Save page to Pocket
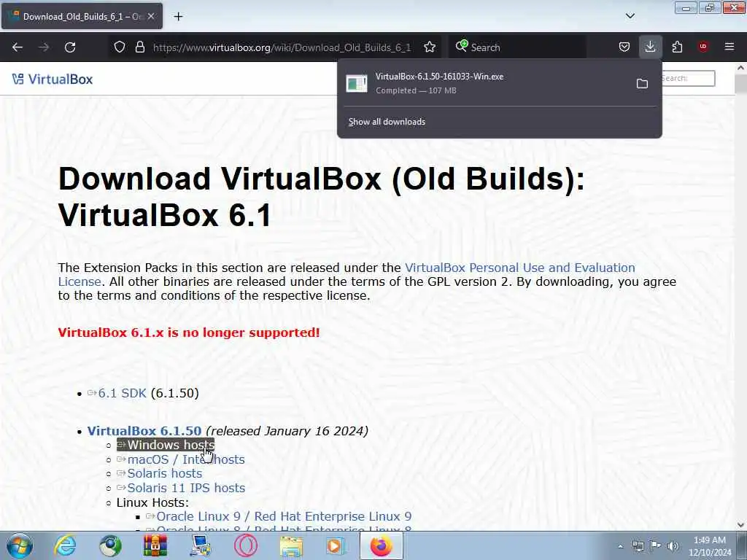Viewport: 747px width, 560px height. (624, 47)
